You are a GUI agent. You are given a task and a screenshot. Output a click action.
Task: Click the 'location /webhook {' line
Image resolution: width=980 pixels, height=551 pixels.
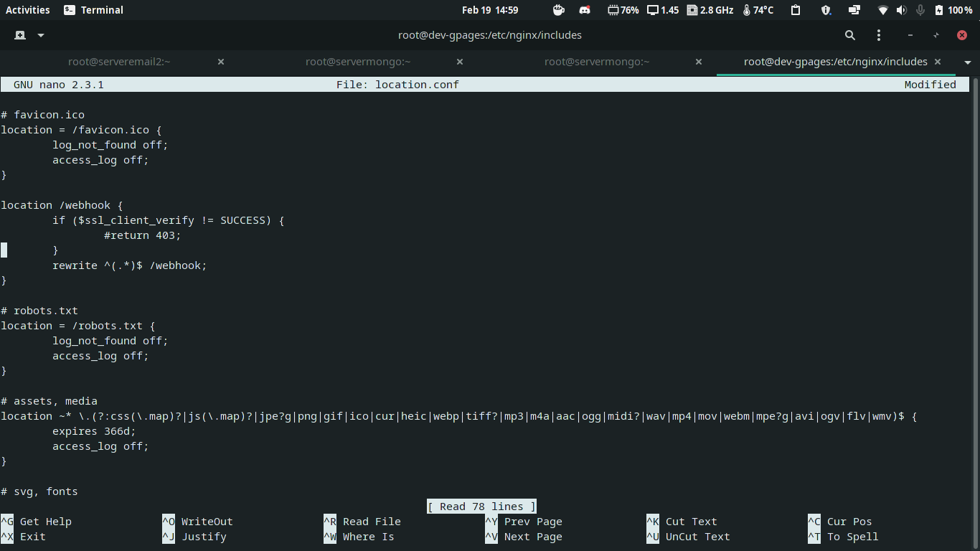pos(62,205)
